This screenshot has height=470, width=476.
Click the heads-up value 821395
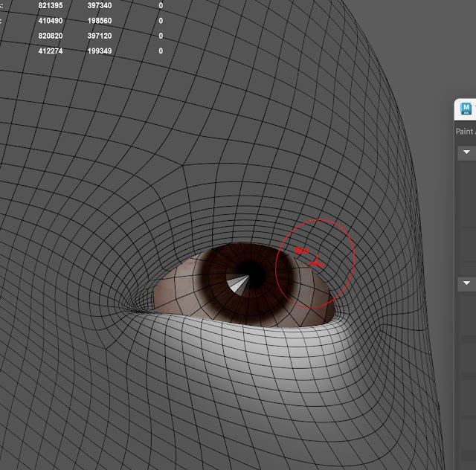[51, 5]
